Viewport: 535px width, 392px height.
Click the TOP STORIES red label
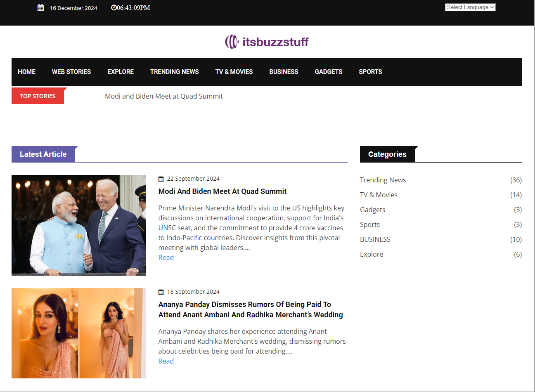(x=38, y=96)
